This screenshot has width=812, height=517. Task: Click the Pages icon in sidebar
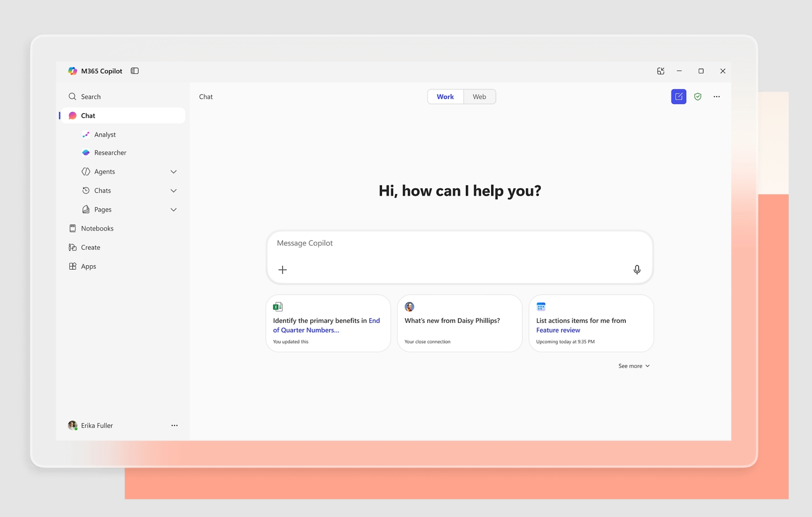coord(86,209)
